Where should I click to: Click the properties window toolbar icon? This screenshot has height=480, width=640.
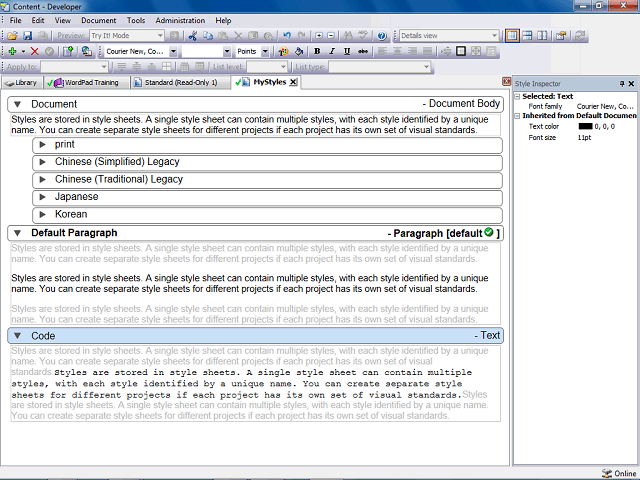(x=561, y=36)
